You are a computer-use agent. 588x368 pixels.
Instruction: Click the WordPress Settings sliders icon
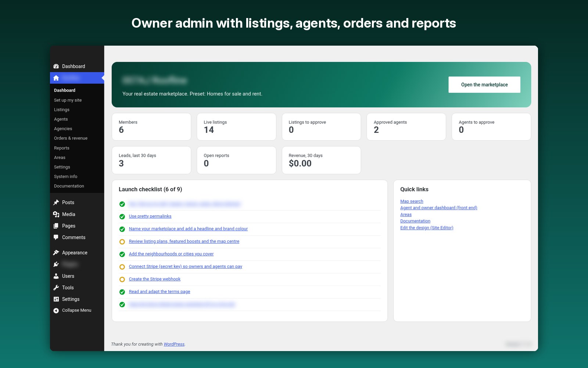coord(56,299)
